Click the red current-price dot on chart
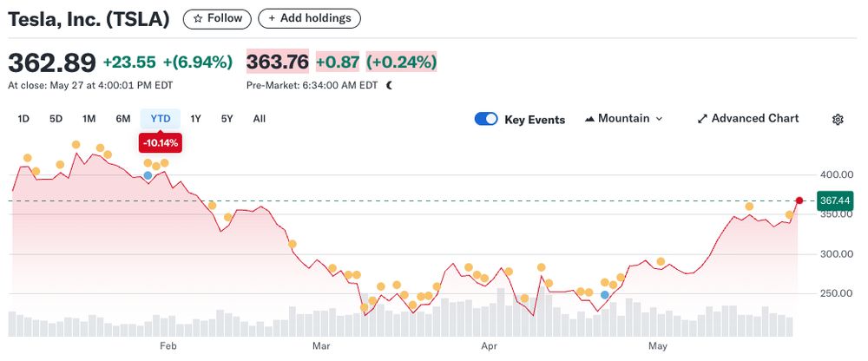 click(x=799, y=200)
